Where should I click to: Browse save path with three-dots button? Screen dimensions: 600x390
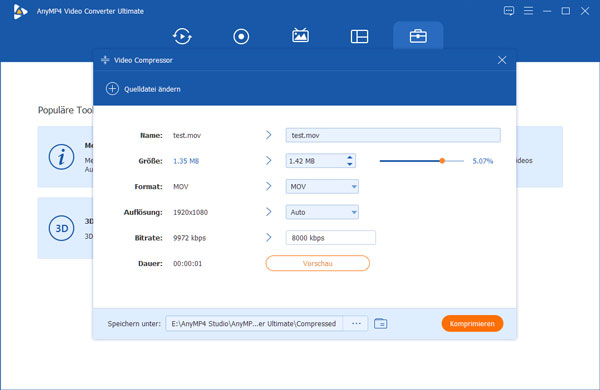[356, 324]
